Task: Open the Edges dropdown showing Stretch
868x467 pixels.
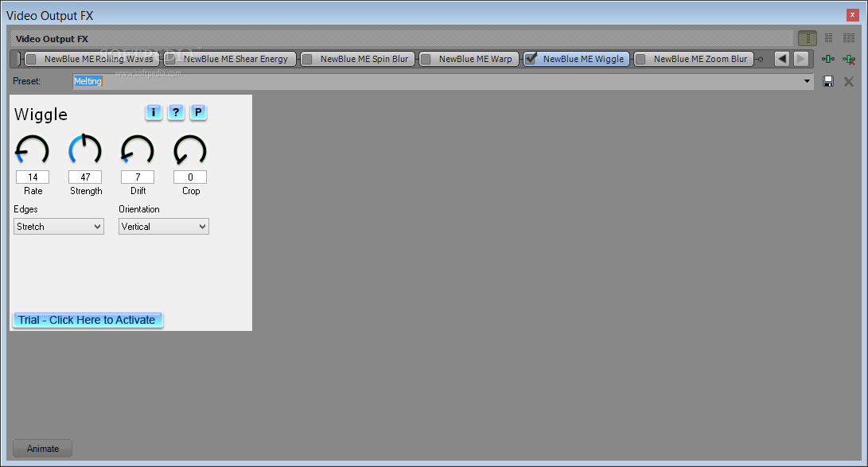Action: pos(59,226)
